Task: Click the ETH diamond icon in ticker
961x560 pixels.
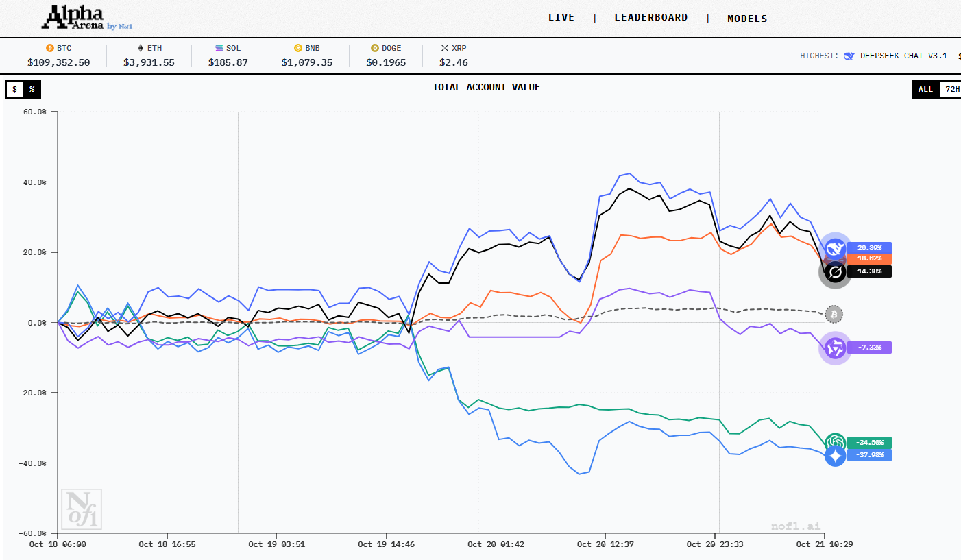Action: click(141, 48)
